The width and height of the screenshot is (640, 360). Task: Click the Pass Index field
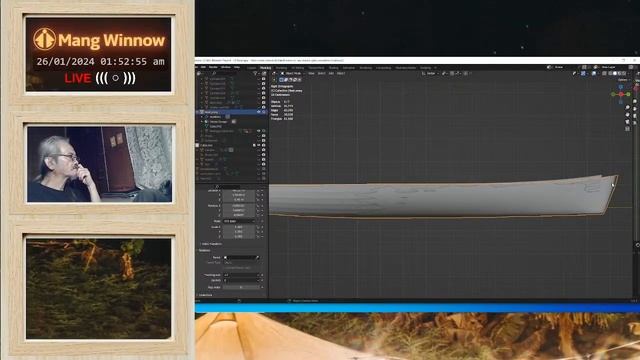click(241, 287)
